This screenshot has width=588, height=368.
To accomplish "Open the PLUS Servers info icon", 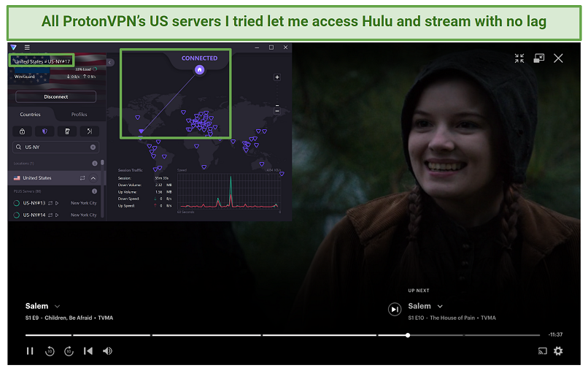I will point(95,191).
